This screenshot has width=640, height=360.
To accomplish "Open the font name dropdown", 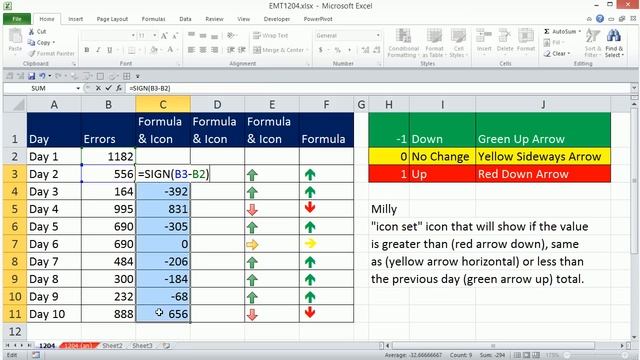I will 133,36.
